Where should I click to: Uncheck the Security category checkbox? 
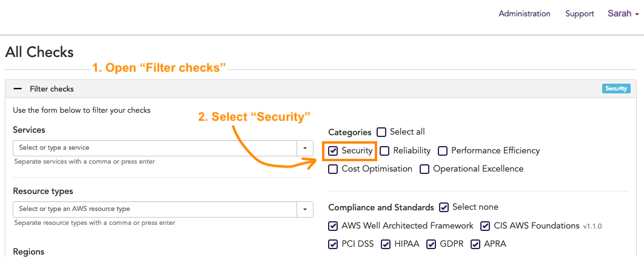tap(333, 151)
